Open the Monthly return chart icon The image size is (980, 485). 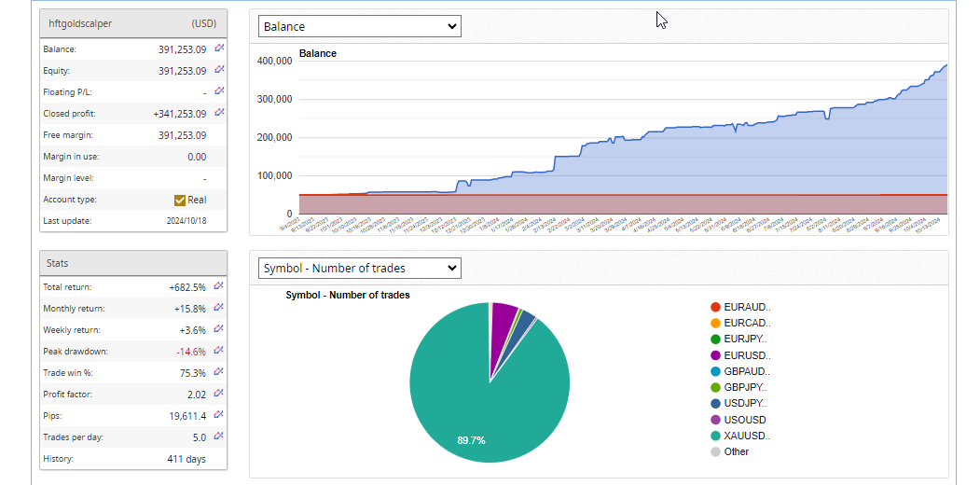point(219,308)
